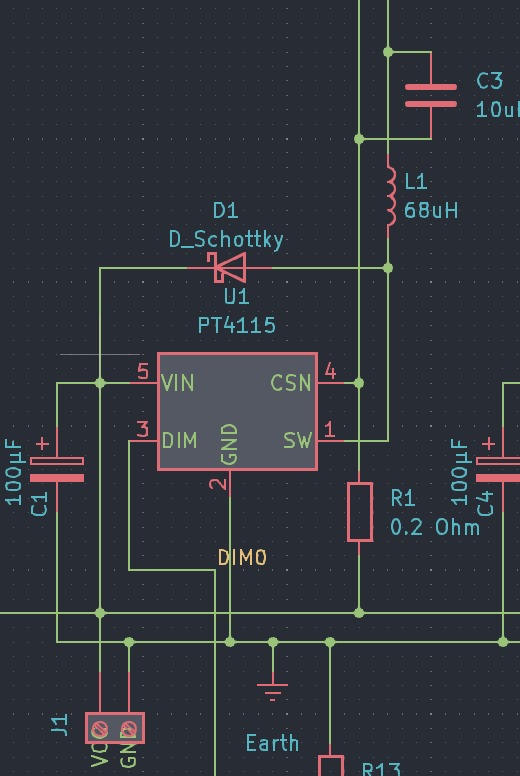
Task: Click pin number 1 of U1
Action: point(330,429)
